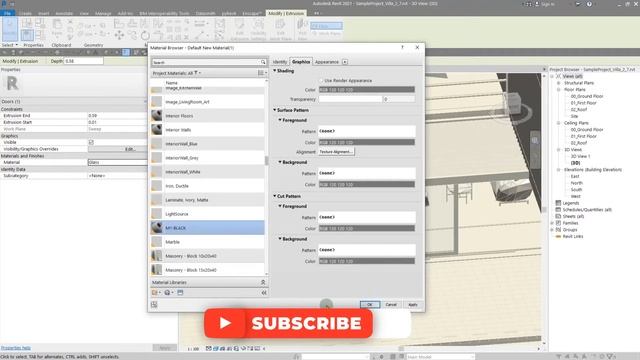The height and width of the screenshot is (360, 640).
Task: Click Cancel in Material Browser
Action: tap(391, 304)
